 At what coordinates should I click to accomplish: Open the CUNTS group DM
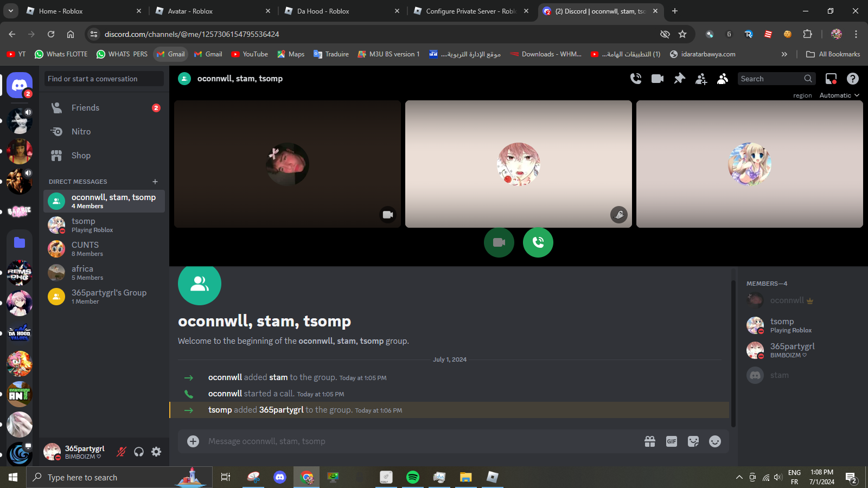[104, 249]
